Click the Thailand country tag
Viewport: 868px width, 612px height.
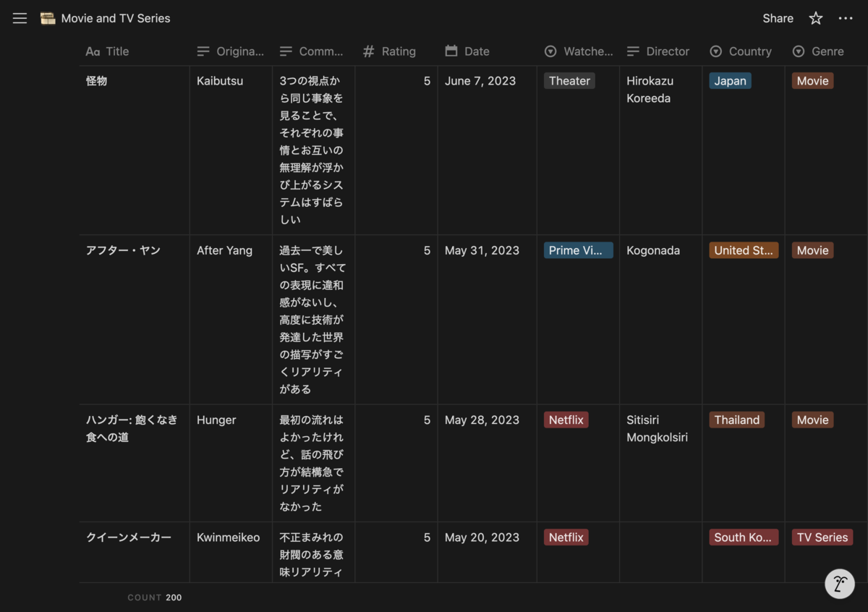[x=736, y=420]
